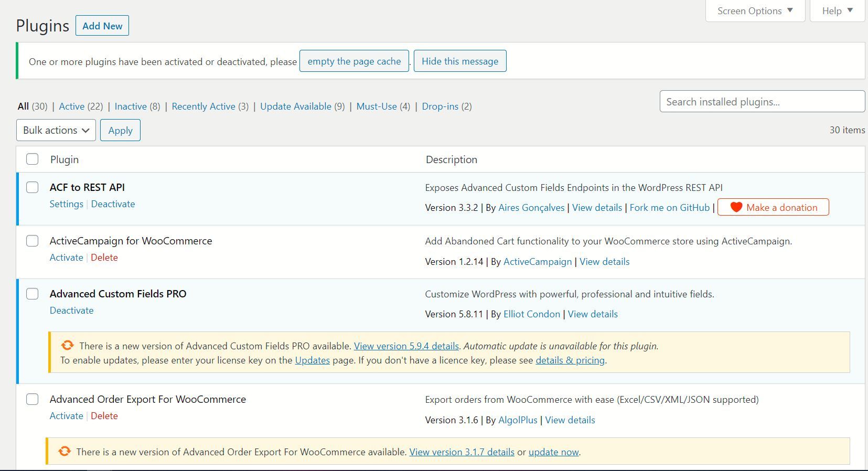Open Elliot Condon author link
868x471 pixels.
coord(532,314)
